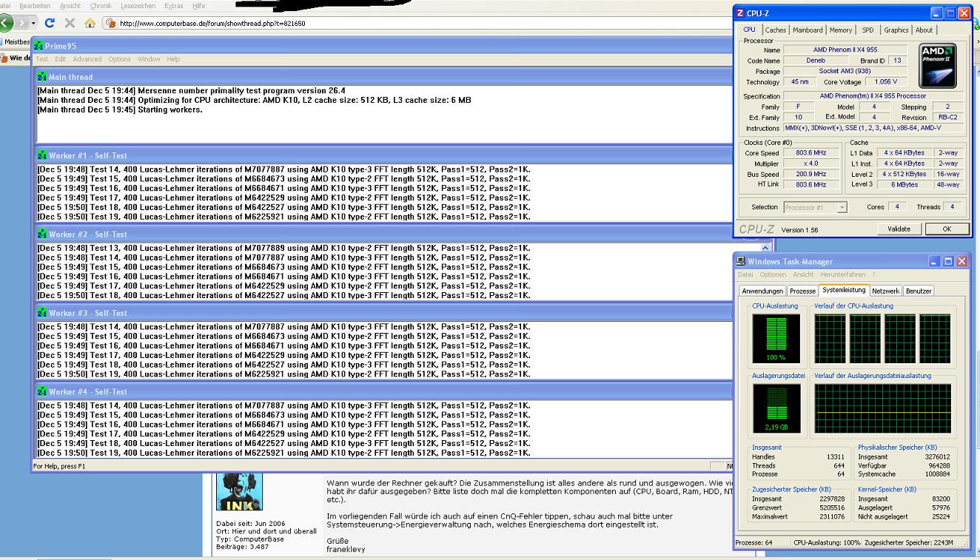Open Firefox Lesezeichen menu
The image size is (980, 560).
(139, 5)
